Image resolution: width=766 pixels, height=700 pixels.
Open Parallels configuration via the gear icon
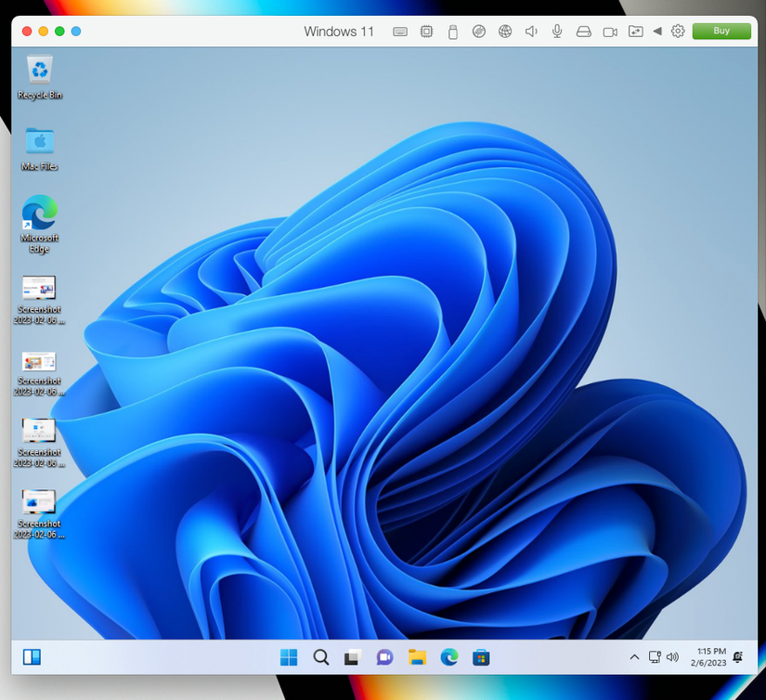pyautogui.click(x=678, y=31)
